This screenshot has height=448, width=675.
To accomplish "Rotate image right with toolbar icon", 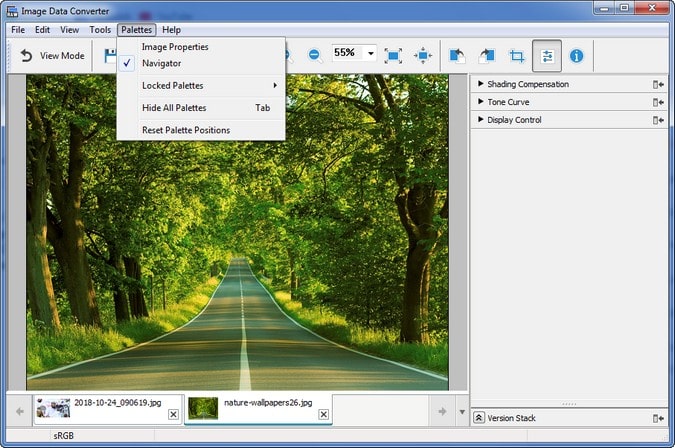I will [487, 56].
